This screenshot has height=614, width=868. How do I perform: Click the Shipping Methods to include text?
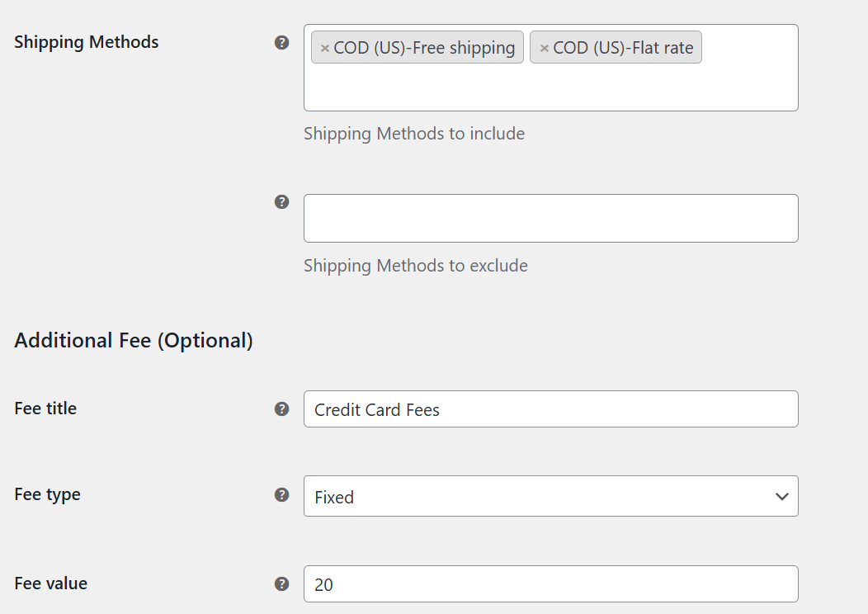414,134
